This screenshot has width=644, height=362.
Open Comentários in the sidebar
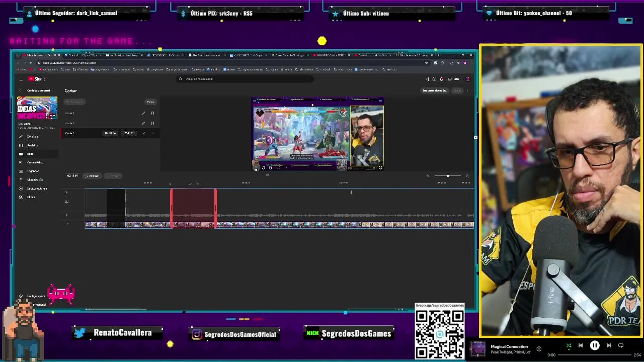[35, 162]
